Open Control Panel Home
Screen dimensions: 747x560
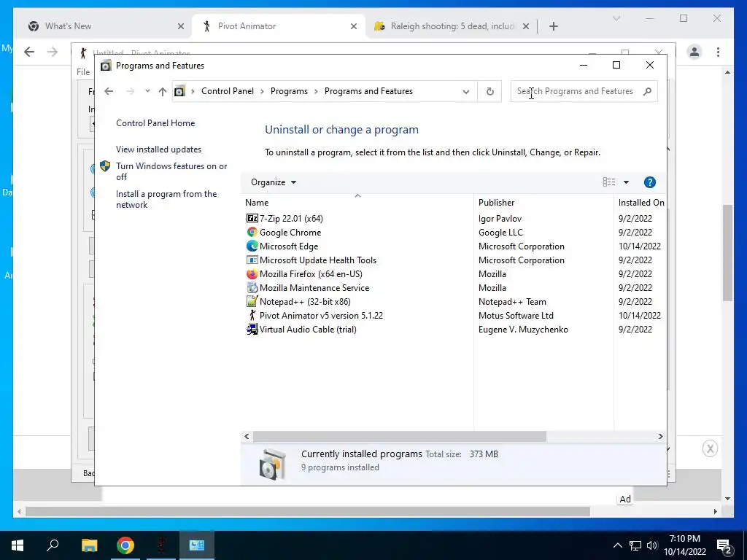155,122
